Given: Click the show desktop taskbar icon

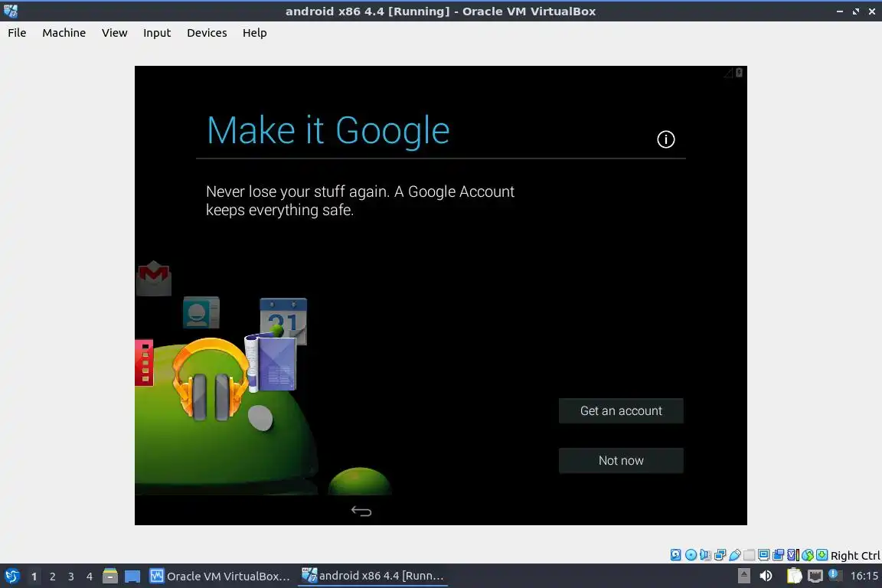Looking at the screenshot, I should pyautogui.click(x=132, y=577).
